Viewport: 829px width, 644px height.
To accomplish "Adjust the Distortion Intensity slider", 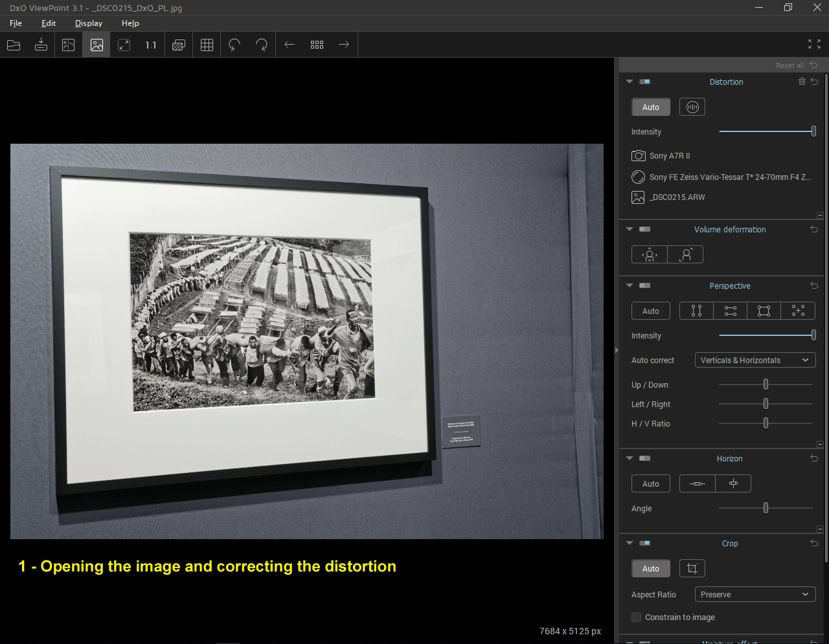I will pyautogui.click(x=767, y=131).
